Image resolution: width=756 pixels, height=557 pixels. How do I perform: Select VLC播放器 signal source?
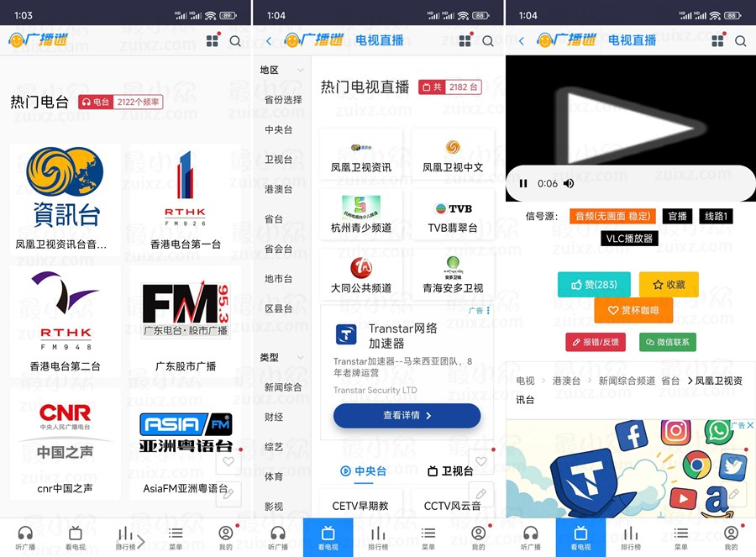[x=629, y=239]
